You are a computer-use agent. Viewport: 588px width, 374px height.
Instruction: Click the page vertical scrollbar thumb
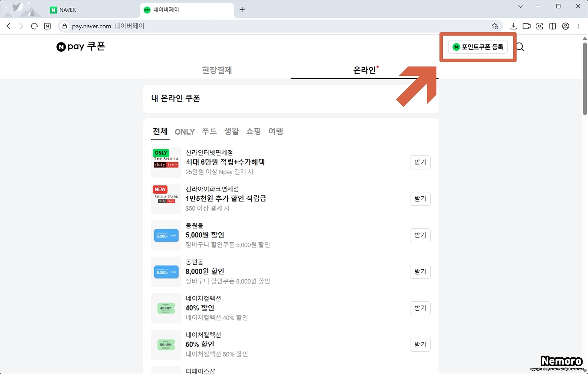pos(585,79)
